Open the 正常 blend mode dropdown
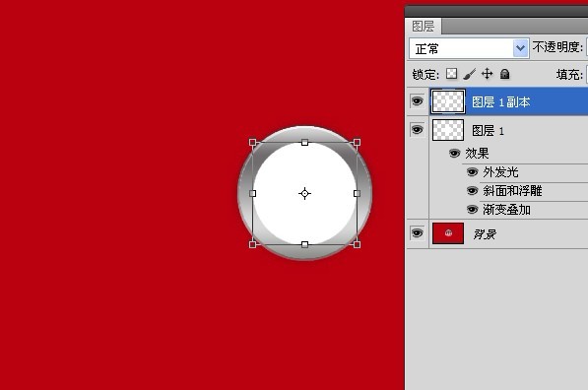The height and width of the screenshot is (390, 588). click(x=469, y=48)
